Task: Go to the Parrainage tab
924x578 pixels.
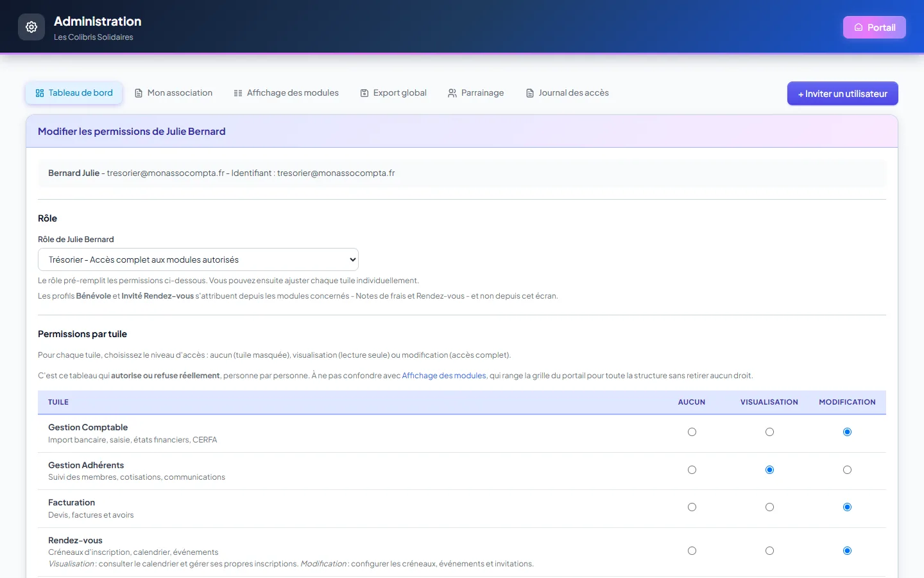Action: (476, 93)
